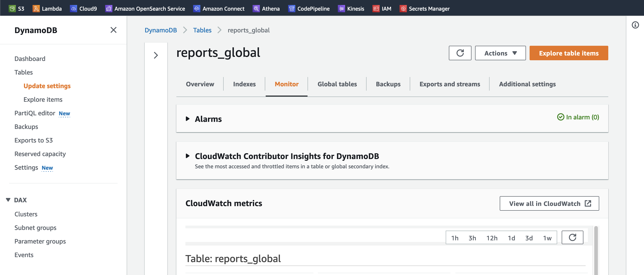Switch to the Indexes tab
The width and height of the screenshot is (644, 275).
tap(244, 84)
